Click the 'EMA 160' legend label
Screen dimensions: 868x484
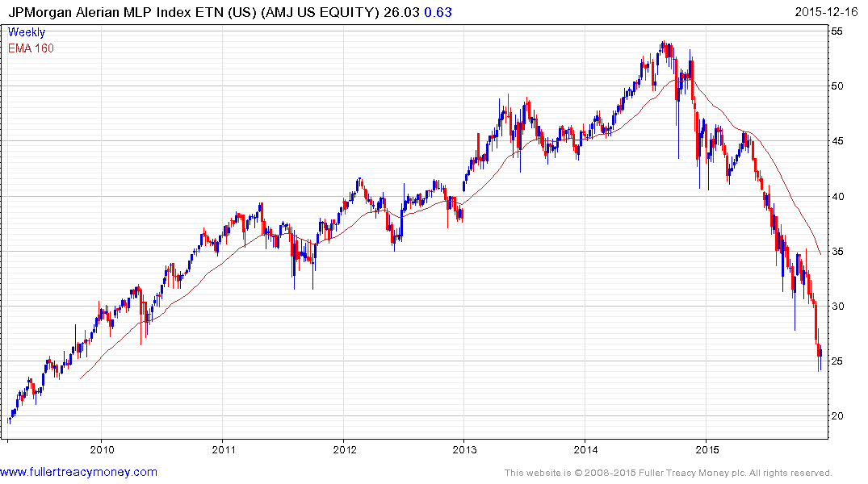[31, 48]
